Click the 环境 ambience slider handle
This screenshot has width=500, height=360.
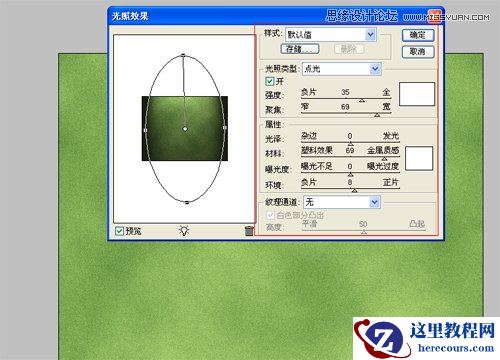[355, 190]
